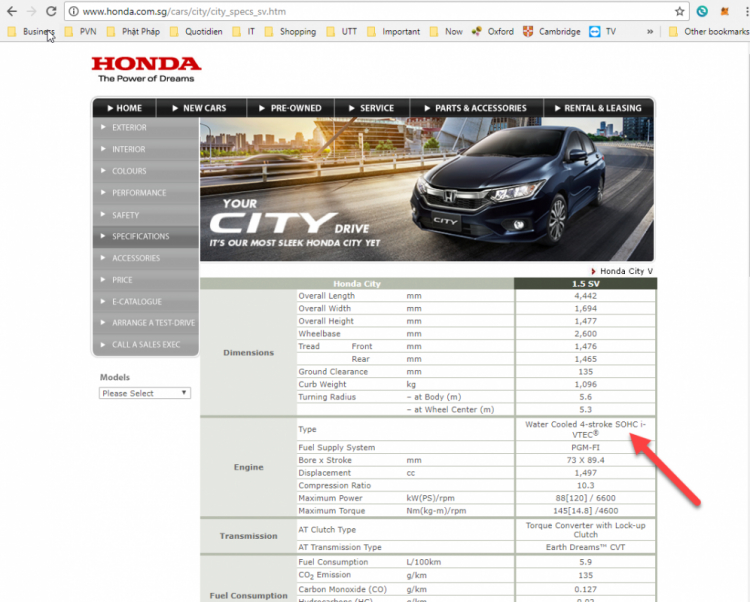This screenshot has height=602, width=750.
Task: Bookmark this page with the star icon
Action: [679, 11]
